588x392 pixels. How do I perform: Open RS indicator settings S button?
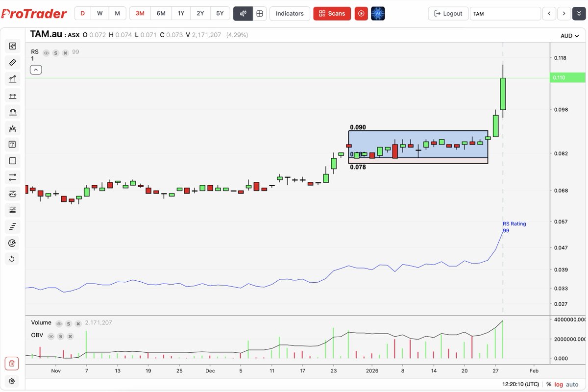click(x=56, y=52)
